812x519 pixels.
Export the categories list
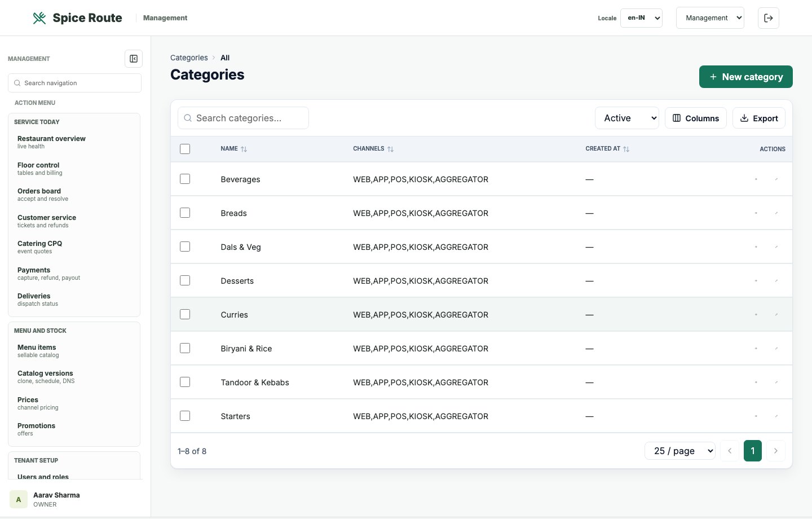point(759,118)
